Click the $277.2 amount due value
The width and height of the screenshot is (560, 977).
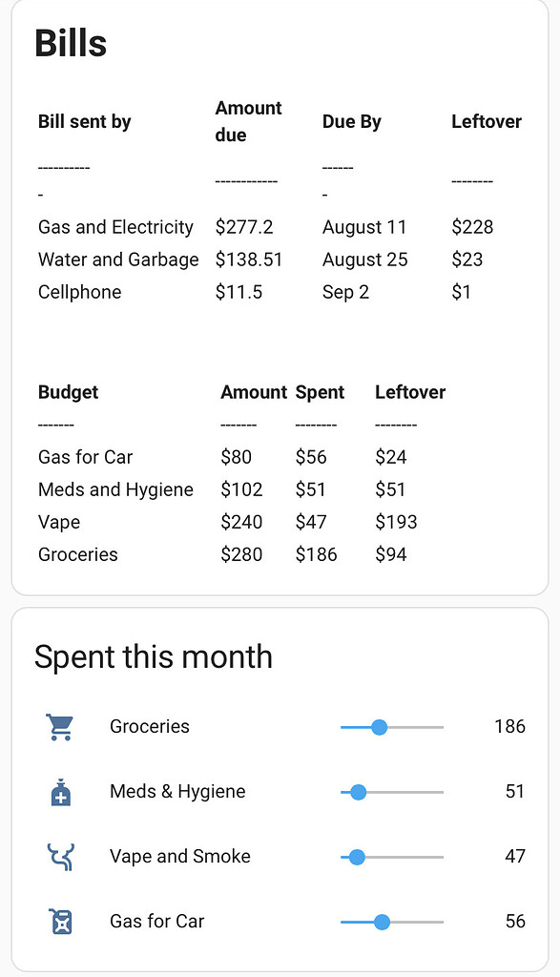tap(241, 227)
